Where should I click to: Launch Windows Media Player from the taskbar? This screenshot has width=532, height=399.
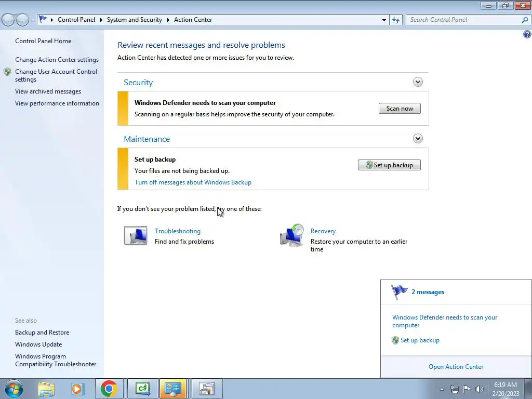click(x=77, y=389)
